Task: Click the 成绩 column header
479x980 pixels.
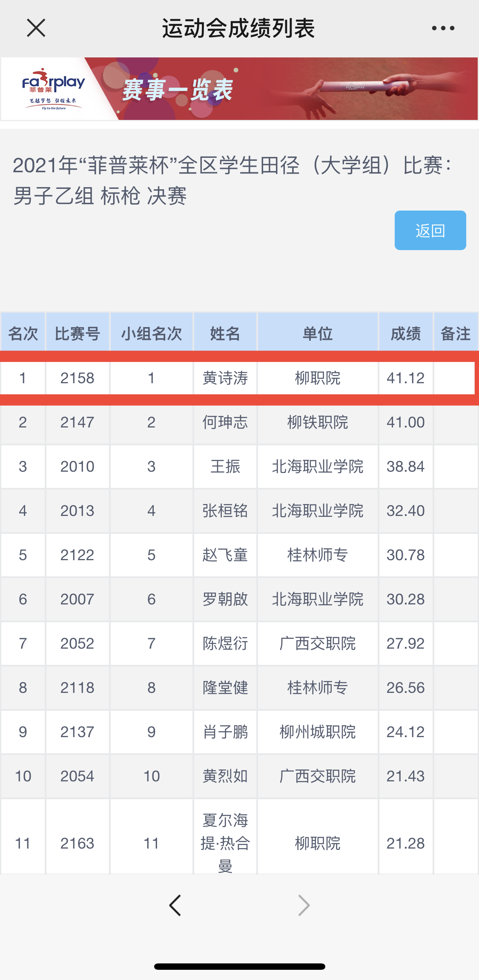Action: 405,333
